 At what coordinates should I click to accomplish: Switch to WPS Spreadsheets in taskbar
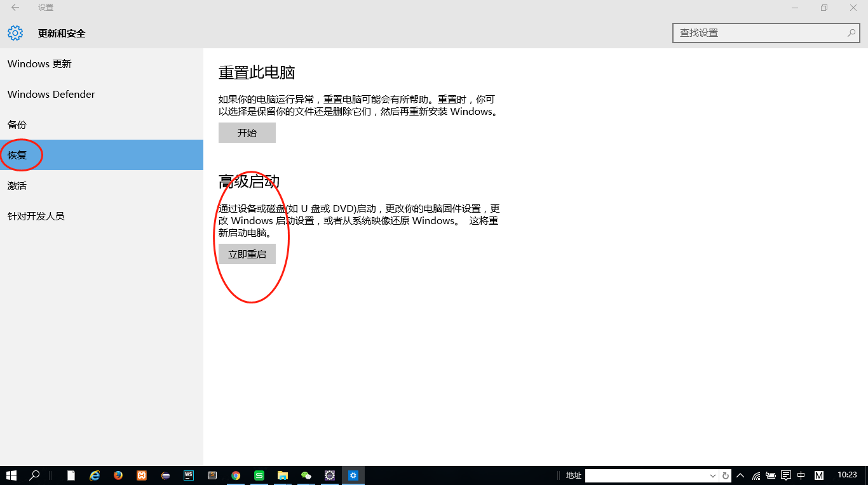(259, 475)
